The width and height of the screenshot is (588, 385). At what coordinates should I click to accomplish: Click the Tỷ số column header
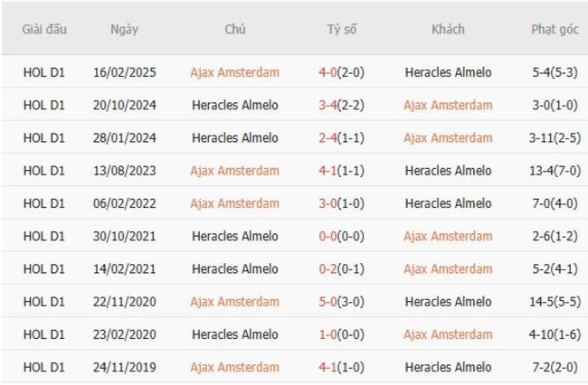(342, 29)
